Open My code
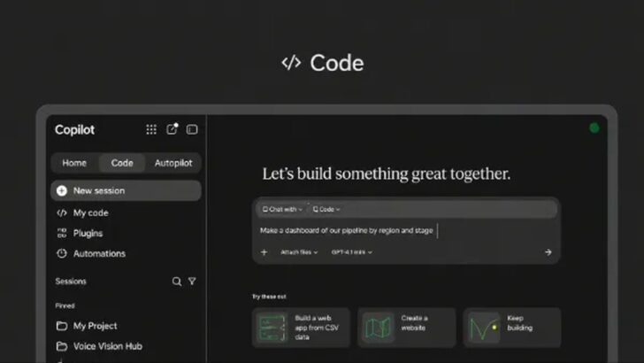644x363 pixels. [90, 213]
